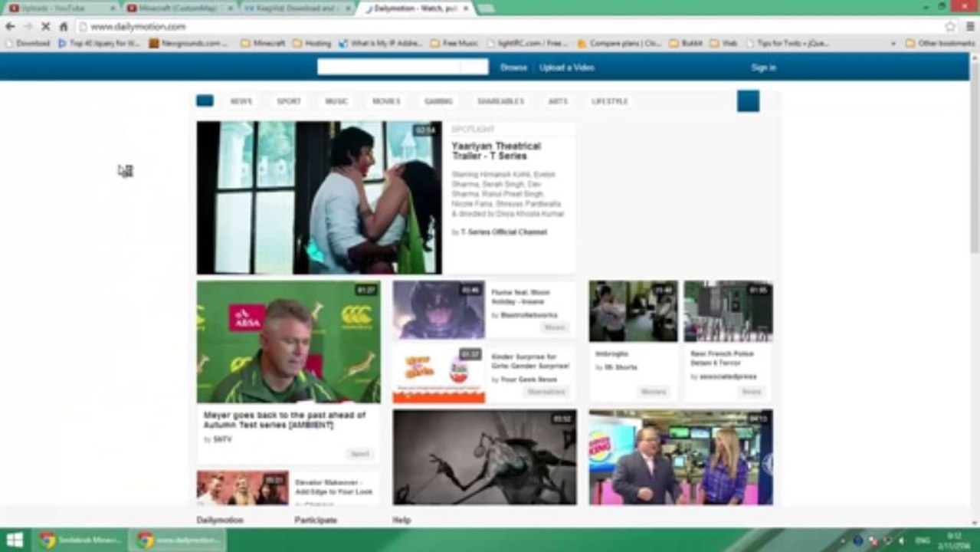Click Sign in on Dailymotion header
980x552 pixels.
(763, 67)
